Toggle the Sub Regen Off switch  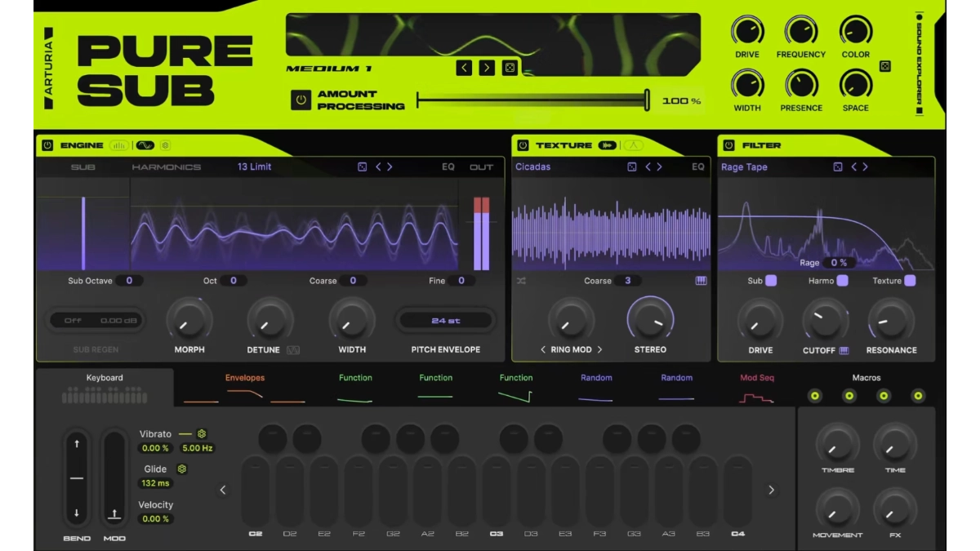73,321
